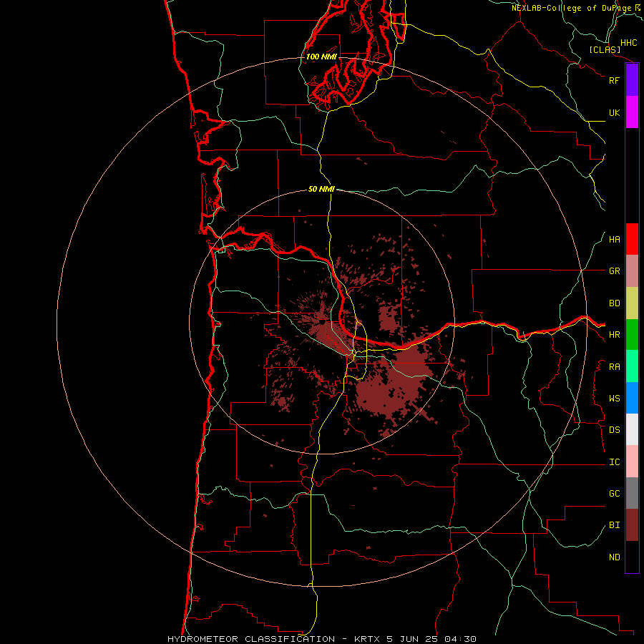644x644 pixels.
Task: Click the yellow BD legend color swatch
Action: point(632,303)
